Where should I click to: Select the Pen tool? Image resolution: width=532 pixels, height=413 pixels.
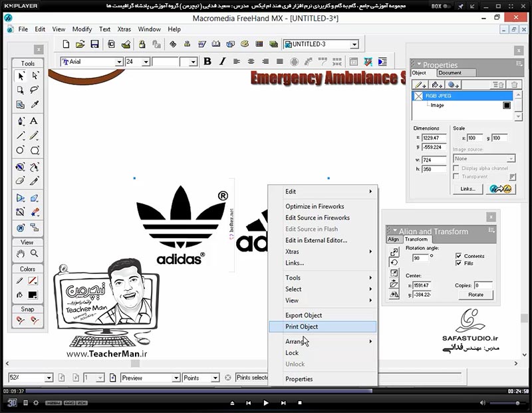coord(21,121)
